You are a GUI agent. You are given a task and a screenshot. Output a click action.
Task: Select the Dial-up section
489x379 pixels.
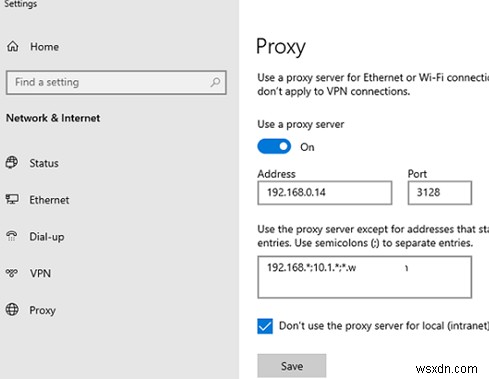47,237
